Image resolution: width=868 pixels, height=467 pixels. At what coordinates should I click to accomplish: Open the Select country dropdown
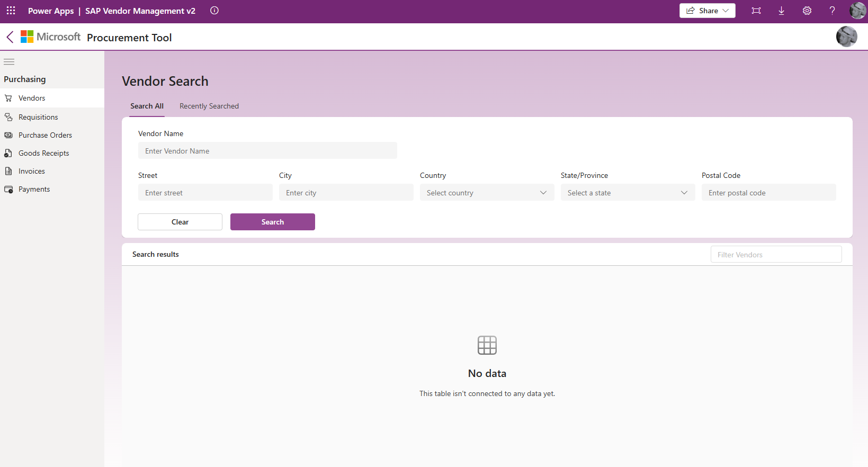pos(487,193)
